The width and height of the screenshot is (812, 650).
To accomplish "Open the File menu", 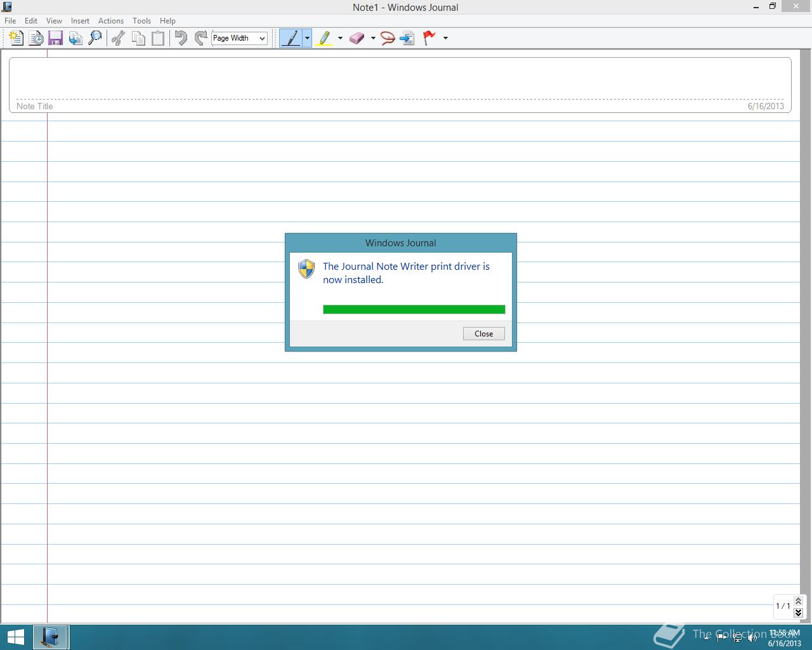I will point(10,21).
